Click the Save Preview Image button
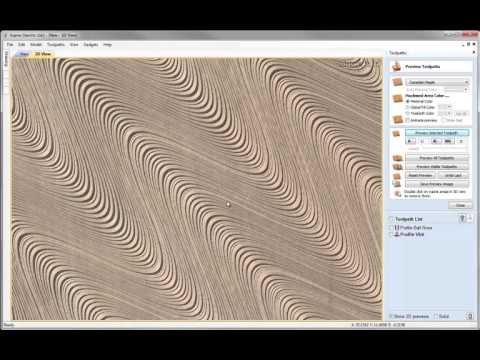This screenshot has width=480, height=360. 437,184
